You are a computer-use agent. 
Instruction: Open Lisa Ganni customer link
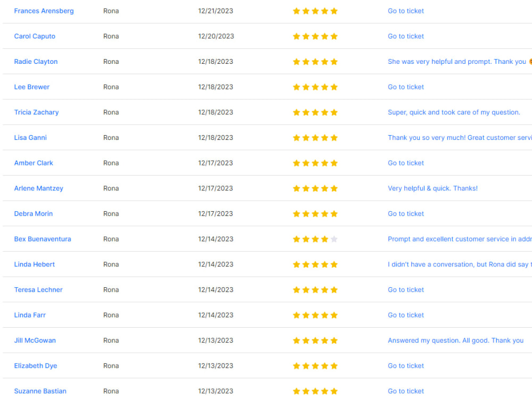click(x=30, y=138)
